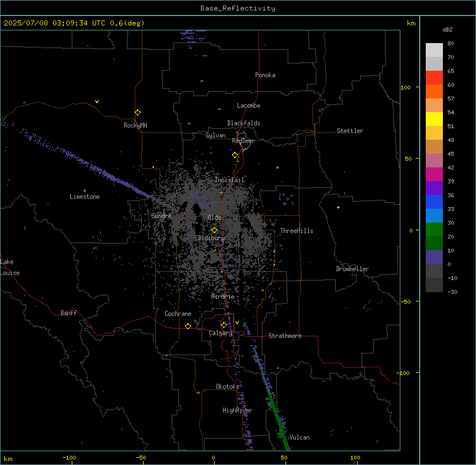Click the Ponoka city label

pos(265,75)
